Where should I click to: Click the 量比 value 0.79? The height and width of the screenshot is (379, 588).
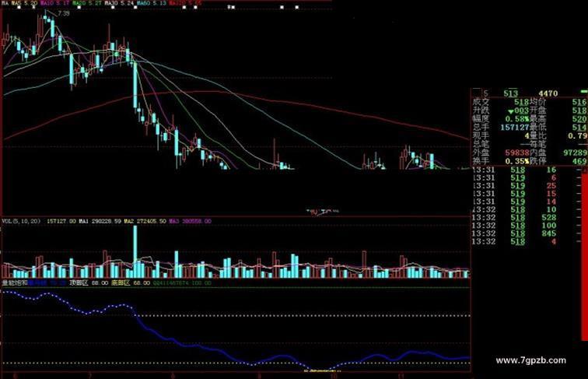577,135
